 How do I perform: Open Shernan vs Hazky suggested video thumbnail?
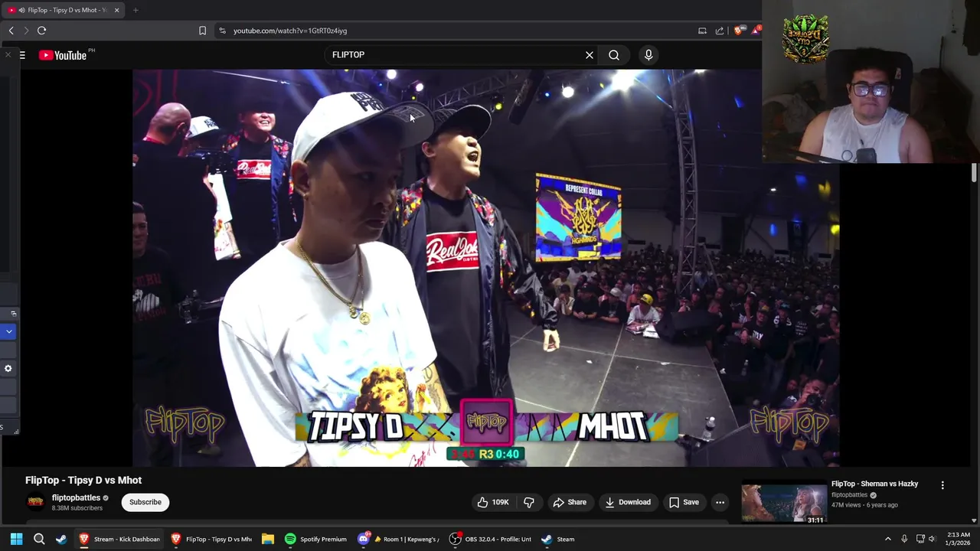coord(784,502)
